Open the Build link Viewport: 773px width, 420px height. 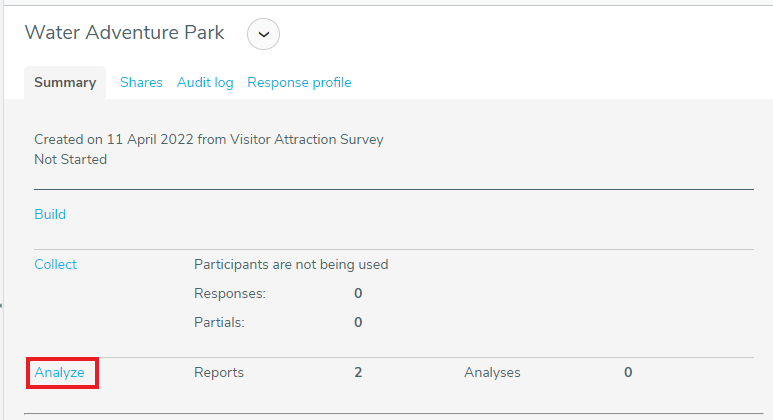point(50,214)
